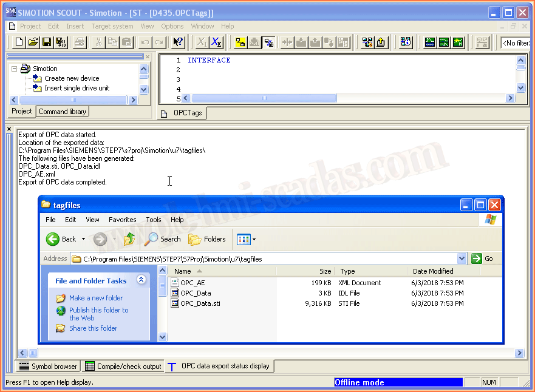Screen dimensions: 535x392
Task: Sort files by the Size column header
Action: click(305, 271)
